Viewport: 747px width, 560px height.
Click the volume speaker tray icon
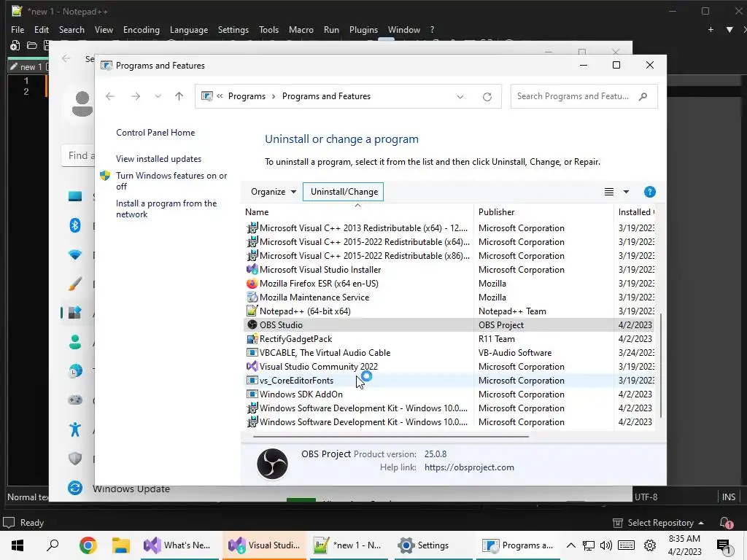point(606,545)
